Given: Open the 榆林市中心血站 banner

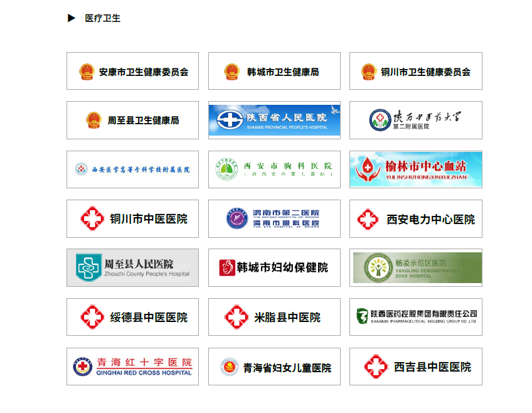Looking at the screenshot, I should point(415,169).
